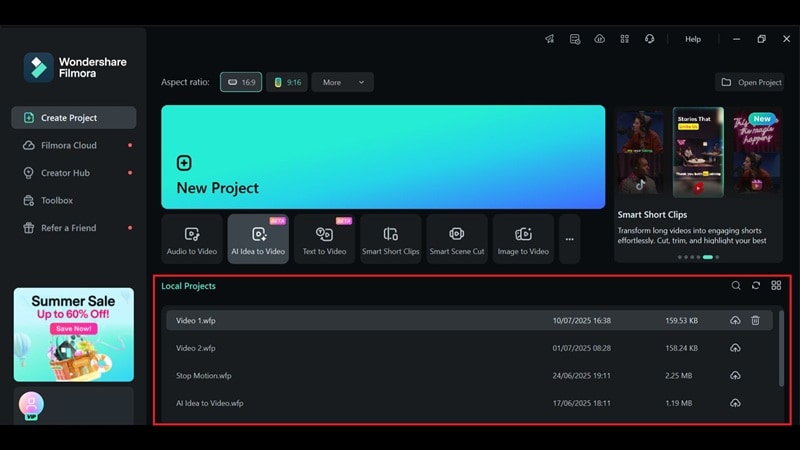800x450 pixels.
Task: Launch the AI Idea to Video tool
Action: pyautogui.click(x=258, y=239)
